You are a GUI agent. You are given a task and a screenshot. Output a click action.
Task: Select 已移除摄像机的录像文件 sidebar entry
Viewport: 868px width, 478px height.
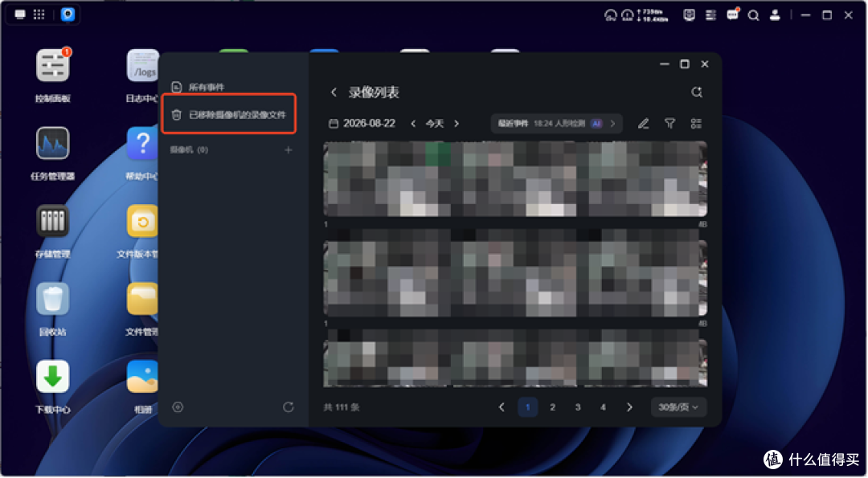click(x=230, y=115)
